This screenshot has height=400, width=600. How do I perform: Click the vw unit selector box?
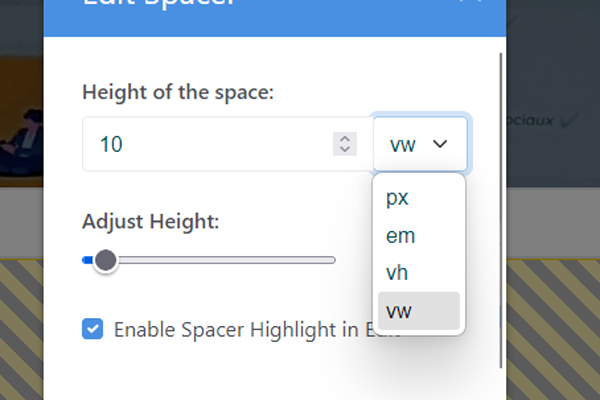(x=420, y=144)
